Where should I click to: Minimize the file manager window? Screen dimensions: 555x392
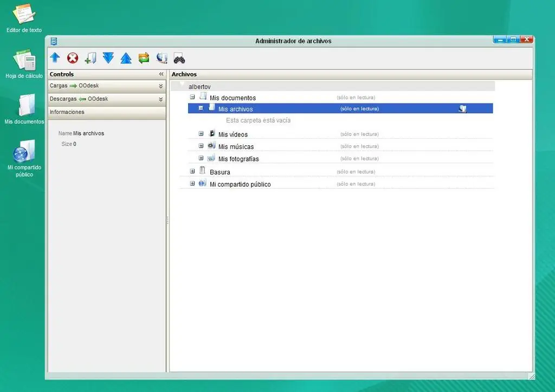pos(500,39)
